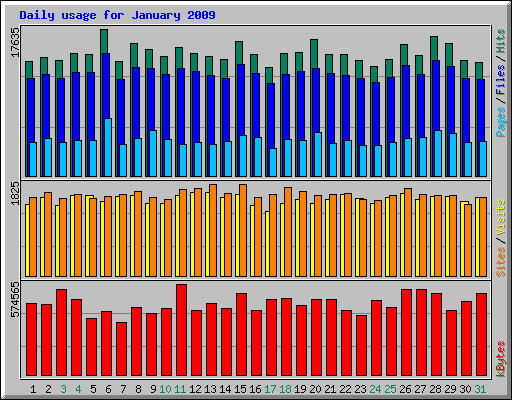Click the tallest dark green Hits bar above day 6
The height and width of the screenshot is (400, 512).
[x=104, y=41]
